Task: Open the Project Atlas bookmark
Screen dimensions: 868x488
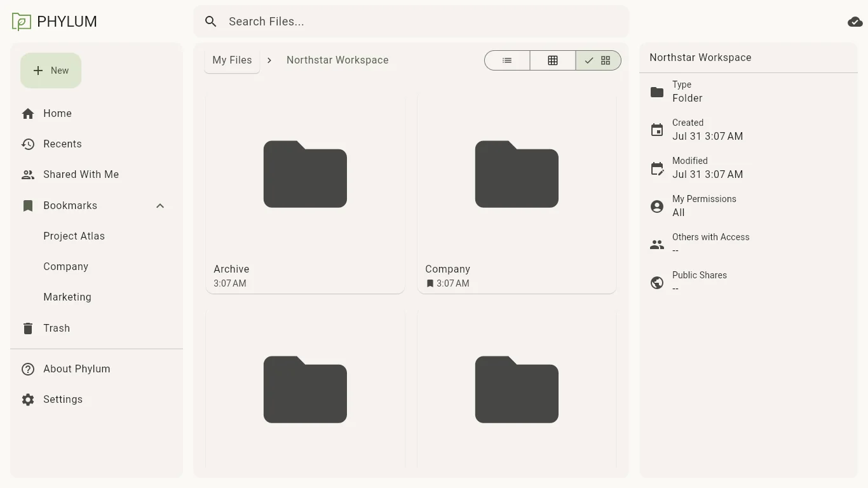Action: tap(97, 236)
